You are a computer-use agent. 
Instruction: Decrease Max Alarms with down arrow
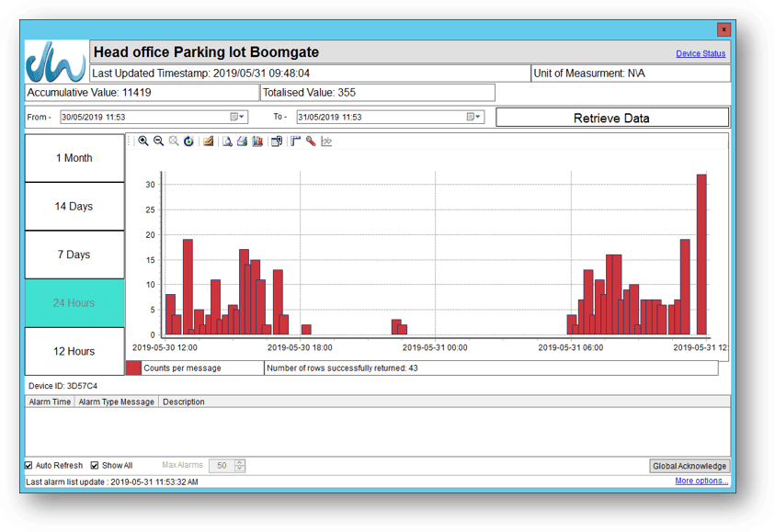pyautogui.click(x=240, y=469)
